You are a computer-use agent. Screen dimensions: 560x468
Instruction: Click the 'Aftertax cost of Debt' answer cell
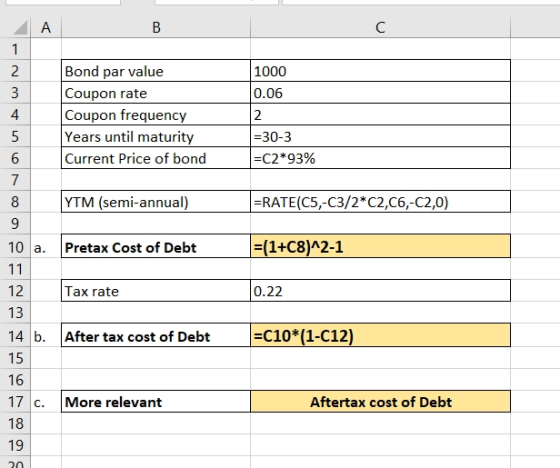point(380,402)
